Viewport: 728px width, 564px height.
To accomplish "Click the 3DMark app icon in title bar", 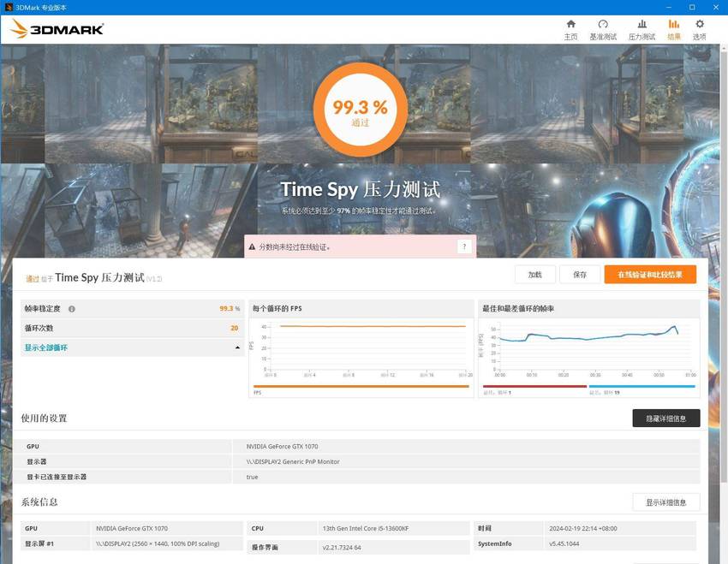I will (x=9, y=8).
